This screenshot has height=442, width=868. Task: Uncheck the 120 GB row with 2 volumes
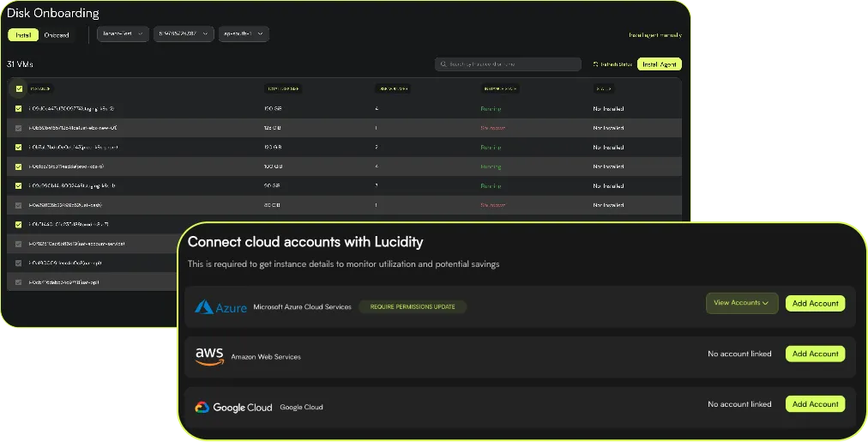coord(18,148)
